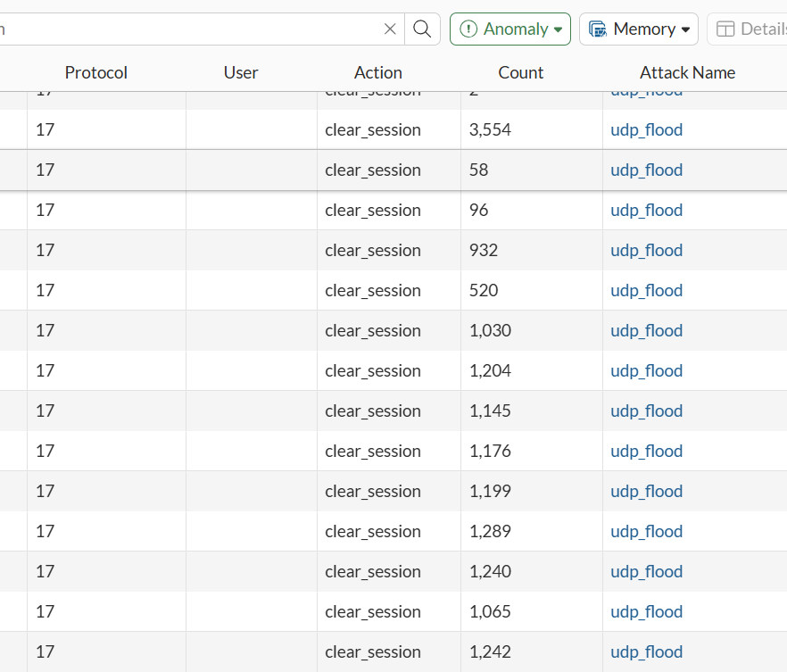The image size is (787, 672).
Task: Click udp_flood link in the 932 count row
Action: 647,251
